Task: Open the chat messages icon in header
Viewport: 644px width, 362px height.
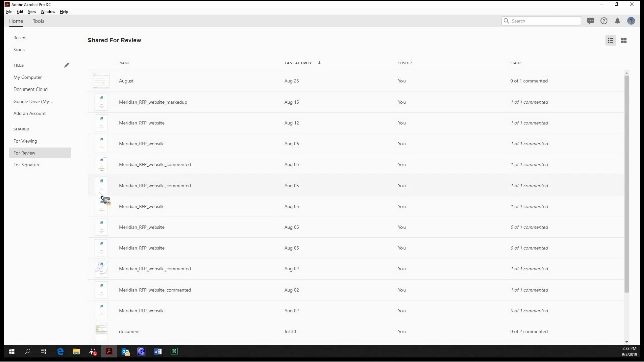Action: pos(590,21)
